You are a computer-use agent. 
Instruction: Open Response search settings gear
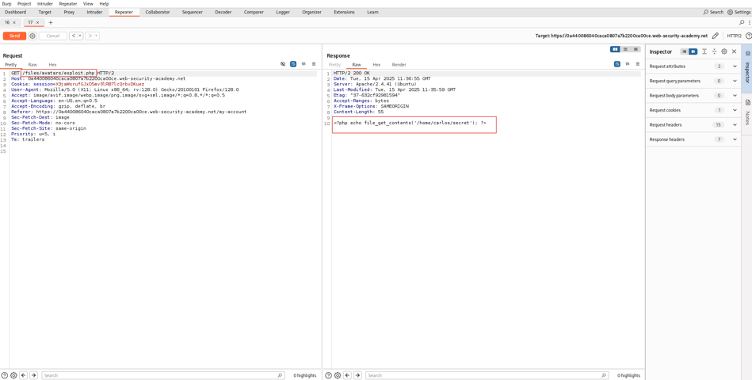pyautogui.click(x=337, y=375)
